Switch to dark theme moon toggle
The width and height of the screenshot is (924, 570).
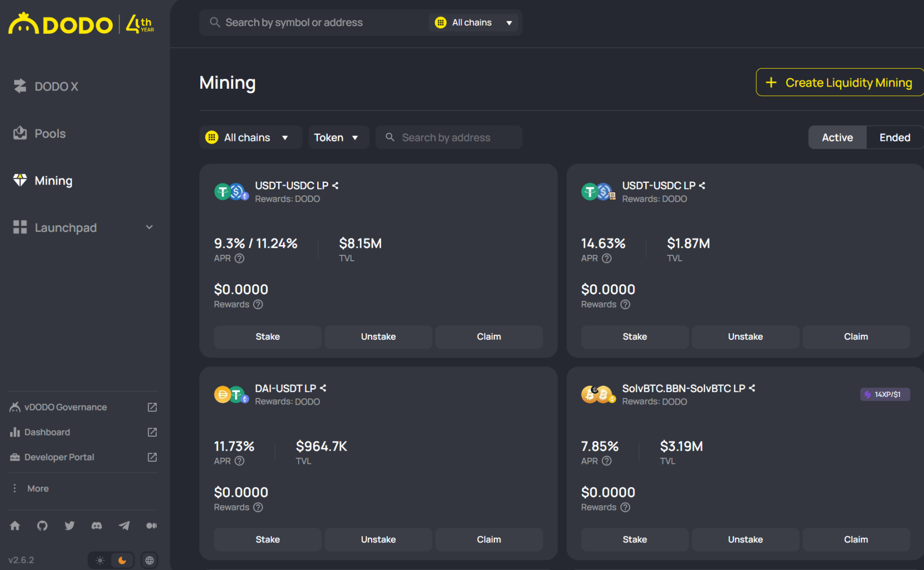pos(122,560)
